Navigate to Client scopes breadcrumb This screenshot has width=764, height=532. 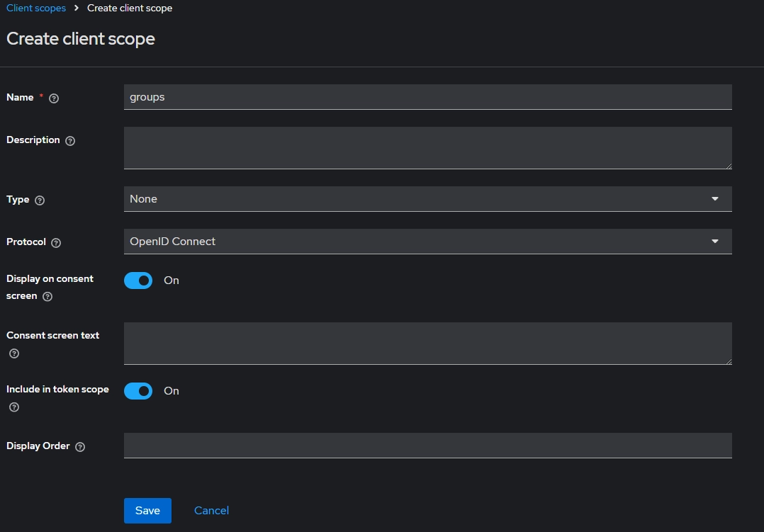(36, 9)
